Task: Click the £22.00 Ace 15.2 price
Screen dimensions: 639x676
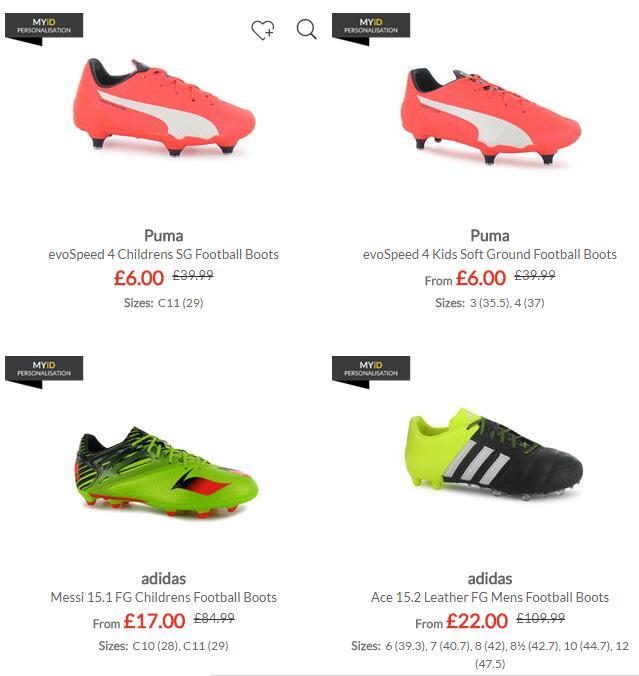Action: [477, 621]
